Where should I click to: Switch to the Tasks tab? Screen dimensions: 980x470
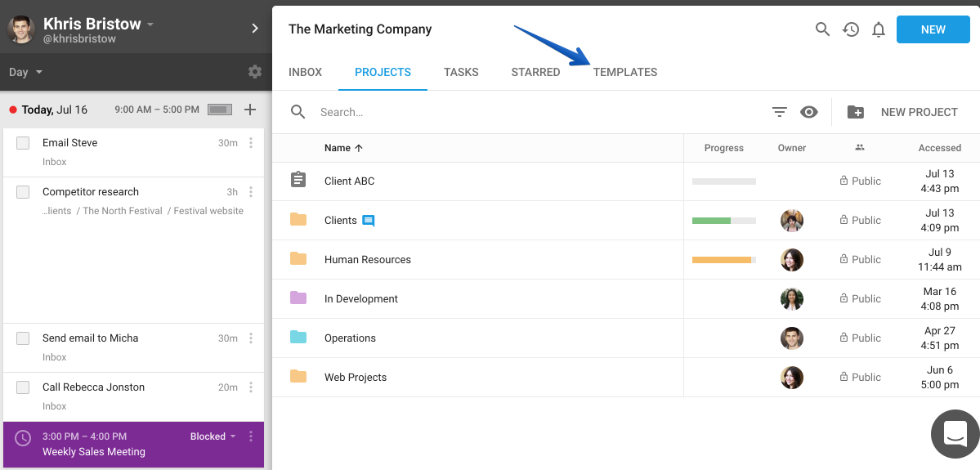461,72
